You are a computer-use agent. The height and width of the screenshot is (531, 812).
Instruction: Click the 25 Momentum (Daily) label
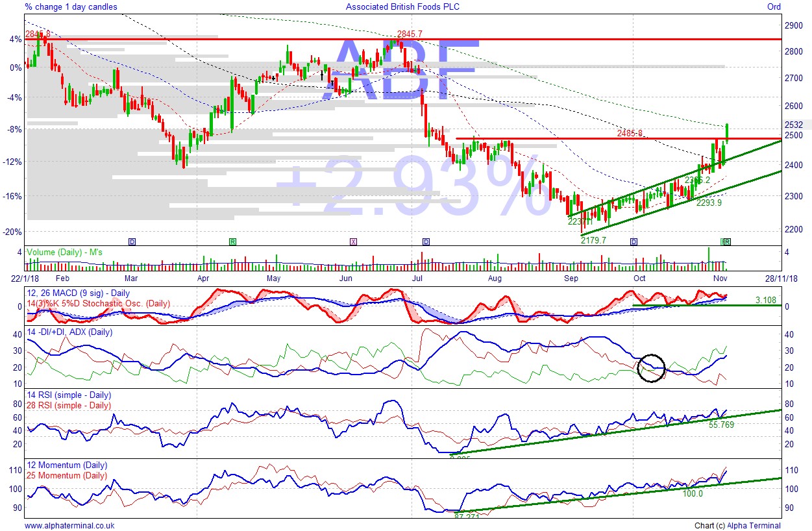click(x=66, y=475)
